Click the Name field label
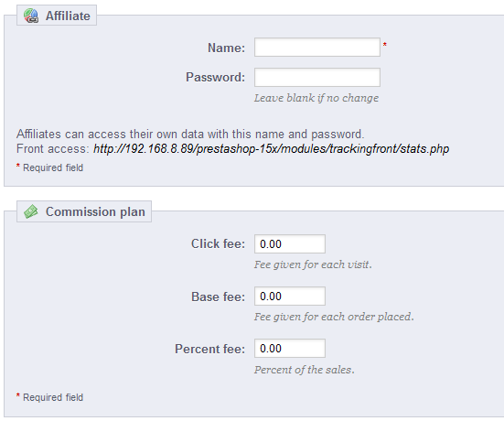Screen dimensions: 504x421 (226, 48)
